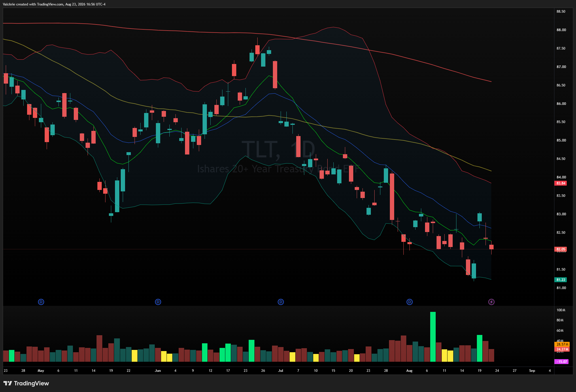Click the dividend marker above the May label
The image size is (576, 392).
pyautogui.click(x=41, y=302)
